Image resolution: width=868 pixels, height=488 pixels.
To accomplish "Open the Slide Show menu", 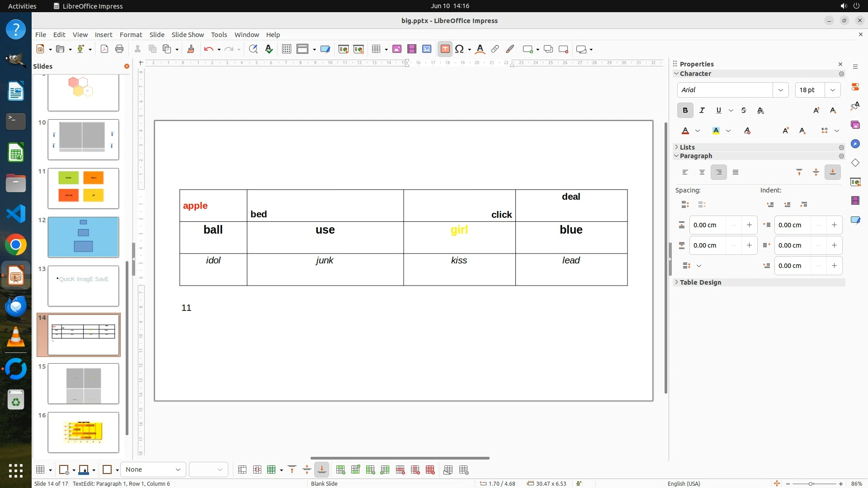I will coord(188,35).
